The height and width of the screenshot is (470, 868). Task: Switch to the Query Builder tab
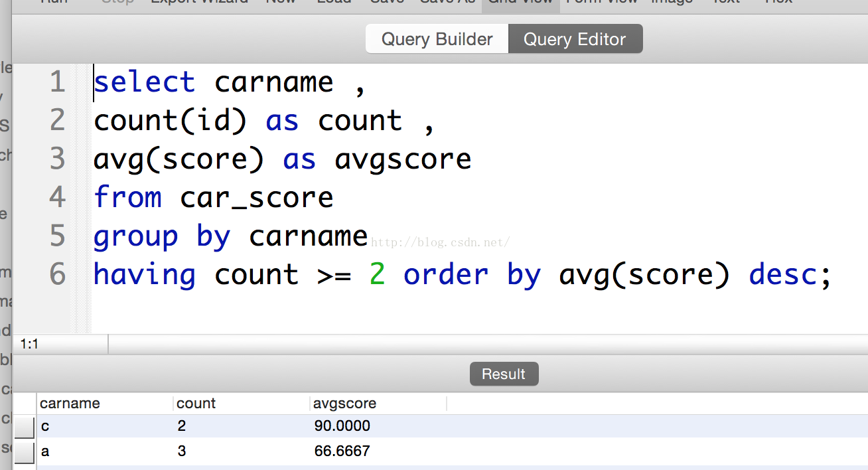tap(437, 39)
